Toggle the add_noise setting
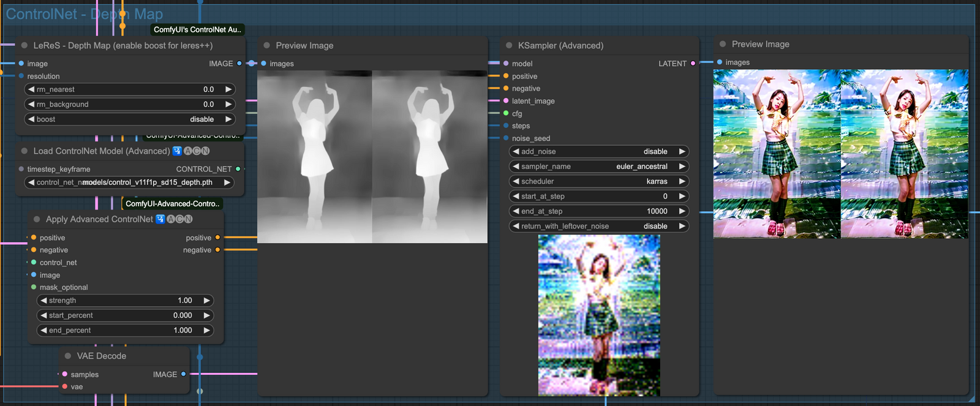Image resolution: width=980 pixels, height=406 pixels. (598, 152)
